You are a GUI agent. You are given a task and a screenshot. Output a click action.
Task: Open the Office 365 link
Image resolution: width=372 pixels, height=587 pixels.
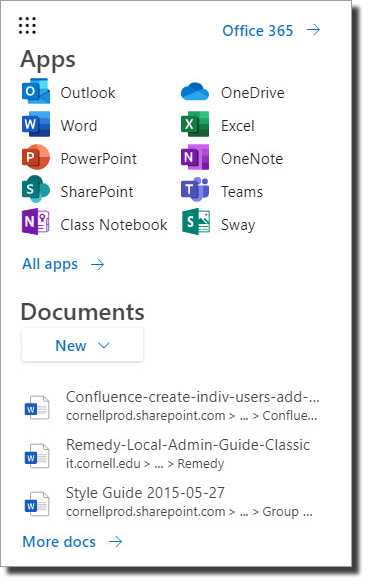click(x=257, y=31)
